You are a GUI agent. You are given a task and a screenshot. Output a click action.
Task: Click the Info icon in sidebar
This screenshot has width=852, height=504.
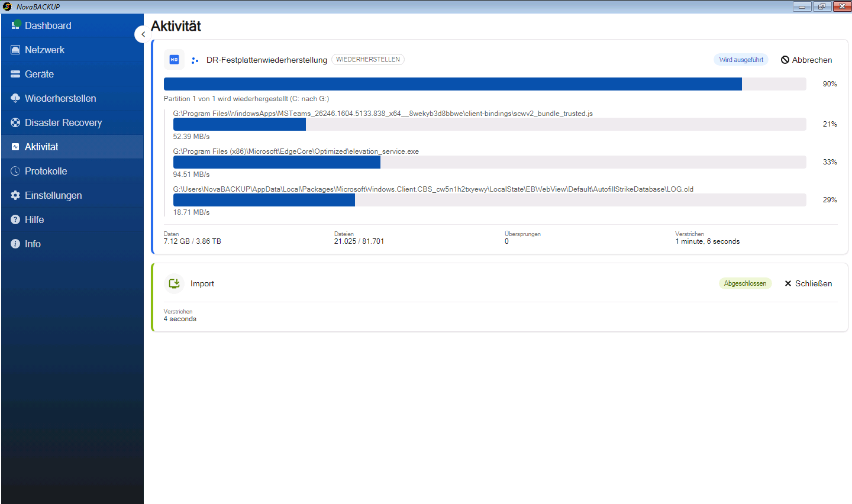(15, 244)
